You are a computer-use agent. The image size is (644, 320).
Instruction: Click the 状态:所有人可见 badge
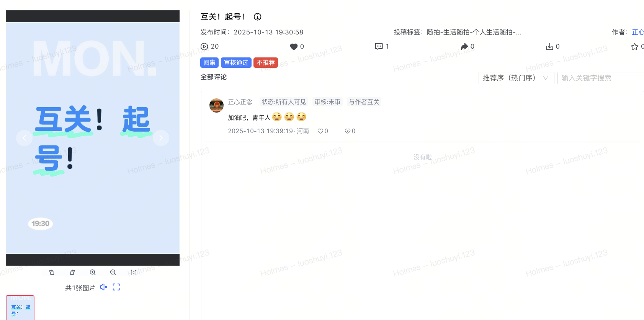(x=284, y=102)
